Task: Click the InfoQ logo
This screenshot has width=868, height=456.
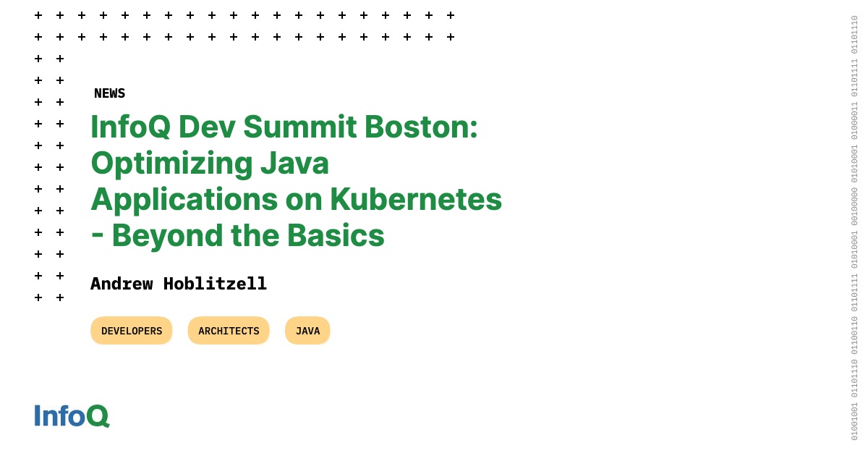Action: tap(72, 415)
